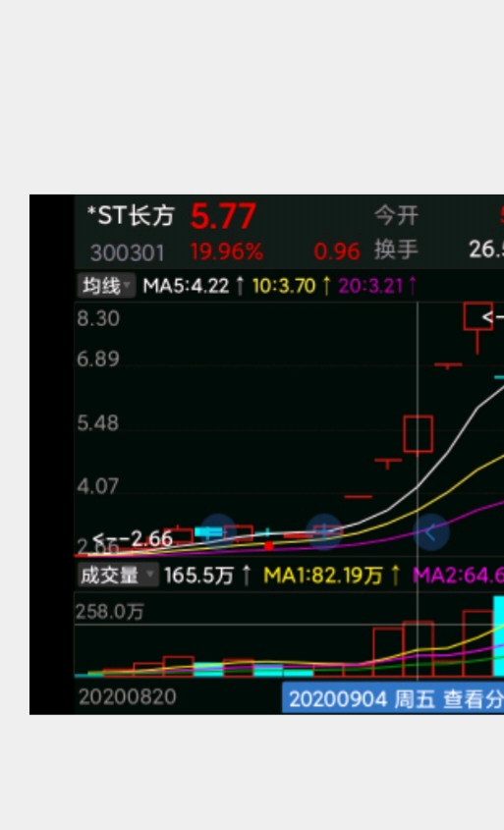
Task: Select the purple 20:3.21 moving average value
Action: point(370,287)
